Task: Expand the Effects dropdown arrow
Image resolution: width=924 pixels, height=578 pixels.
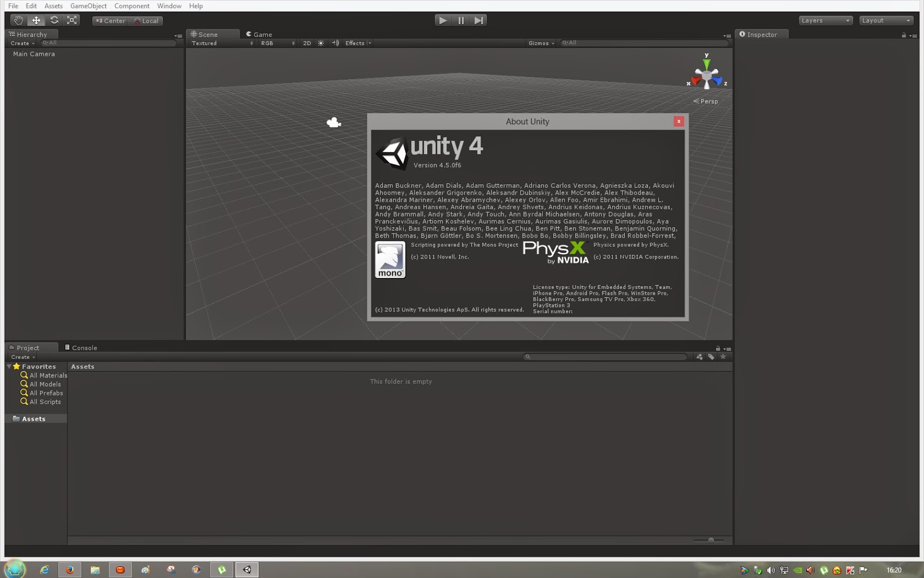Action: (x=370, y=43)
